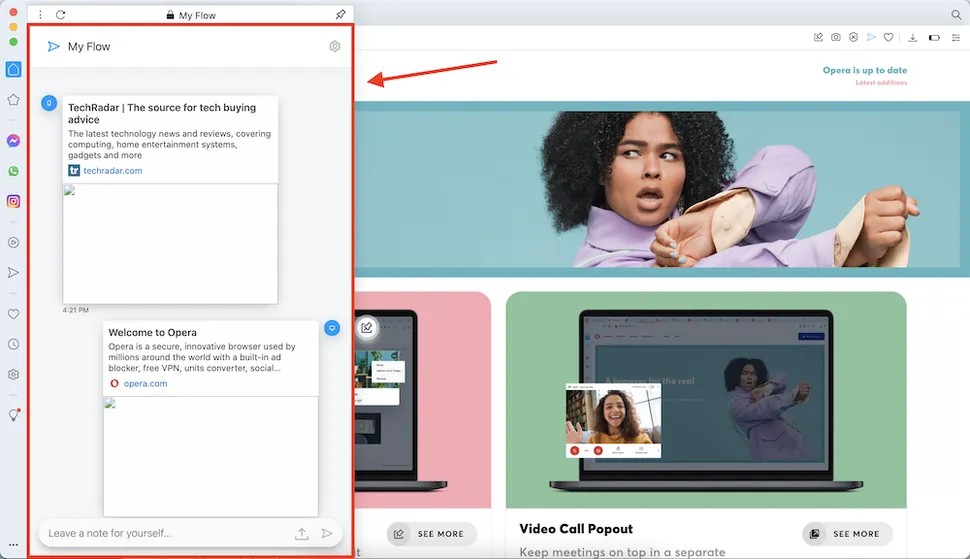
Task: Click SEE MORE on the pink card
Action: pos(431,534)
